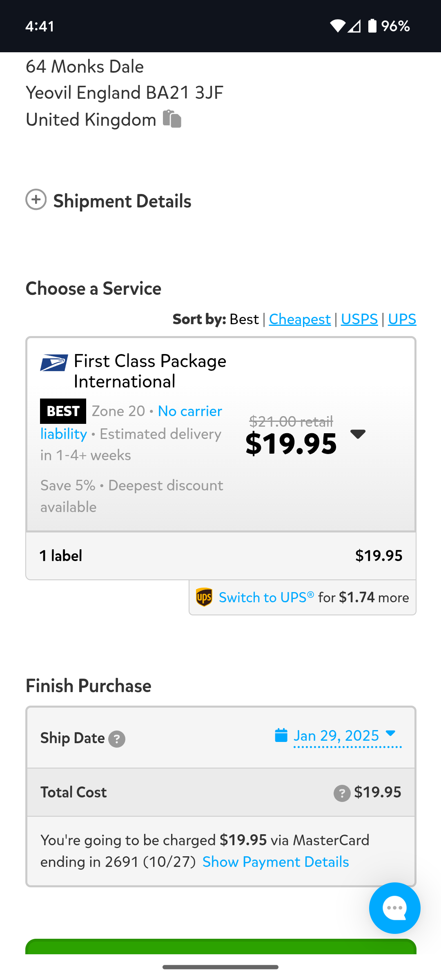
Task: Expand Shipment Details with the plus icon
Action: click(36, 200)
